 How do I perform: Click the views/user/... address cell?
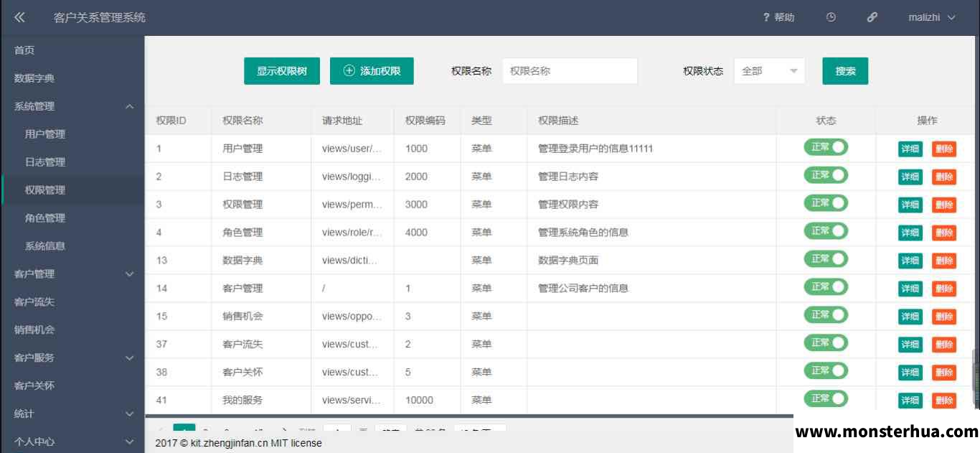tap(352, 149)
